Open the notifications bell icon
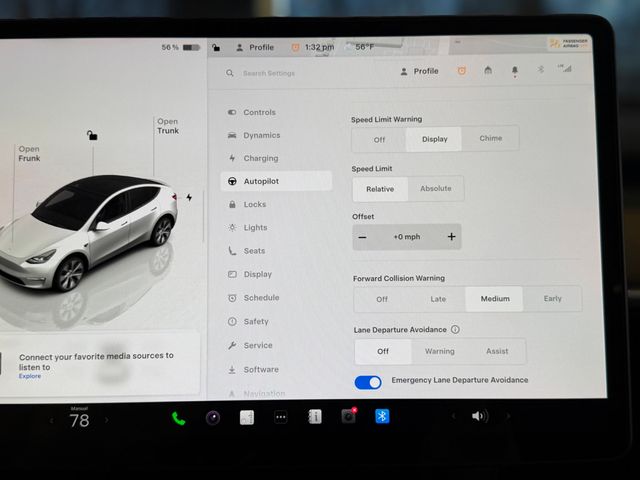The image size is (640, 480). (515, 71)
